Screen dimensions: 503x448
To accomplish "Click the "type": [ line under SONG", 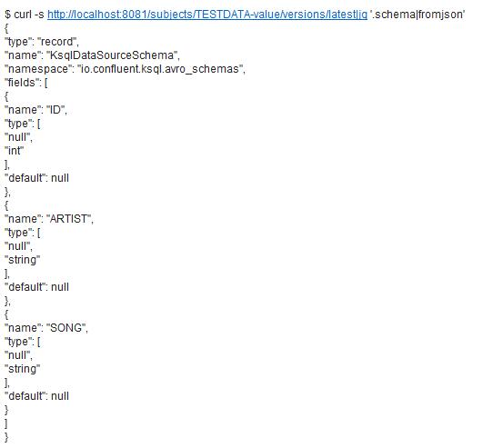I will coord(23,342).
